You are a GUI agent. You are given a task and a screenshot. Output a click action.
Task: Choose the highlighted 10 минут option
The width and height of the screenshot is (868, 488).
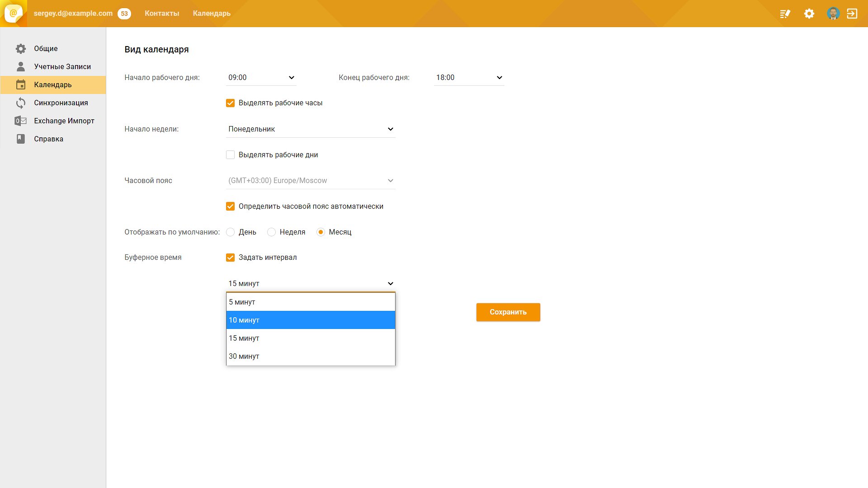pos(311,320)
